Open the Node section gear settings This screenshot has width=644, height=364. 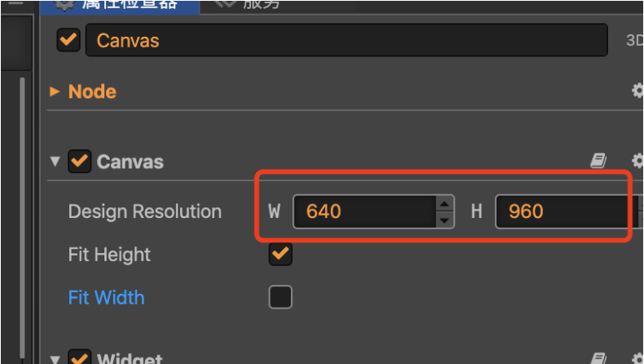(637, 91)
